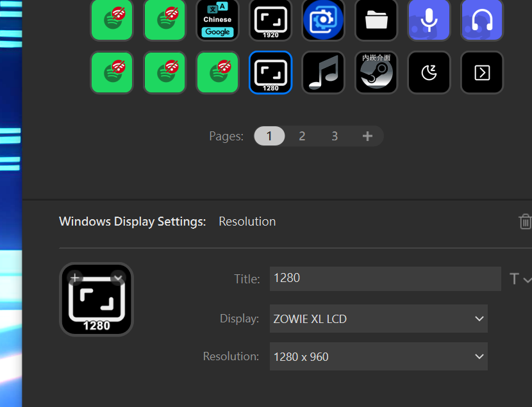
Task: Expand the key icon chevron on the preview
Action: pyautogui.click(x=118, y=277)
